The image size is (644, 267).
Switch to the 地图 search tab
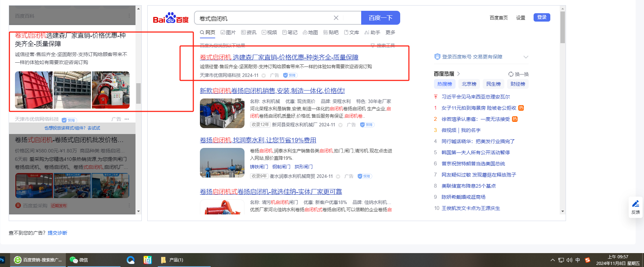[310, 32]
